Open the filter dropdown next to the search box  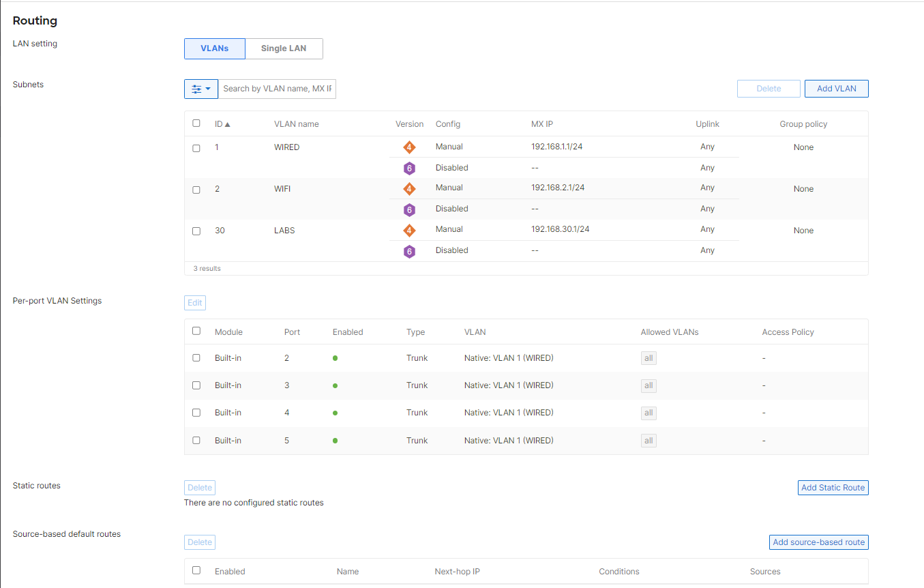(x=210, y=89)
